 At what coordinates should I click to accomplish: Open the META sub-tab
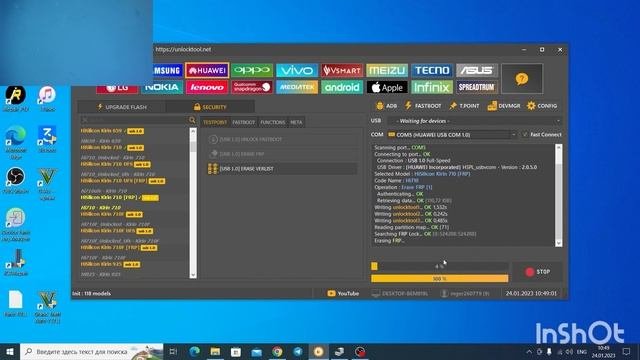tap(296, 122)
